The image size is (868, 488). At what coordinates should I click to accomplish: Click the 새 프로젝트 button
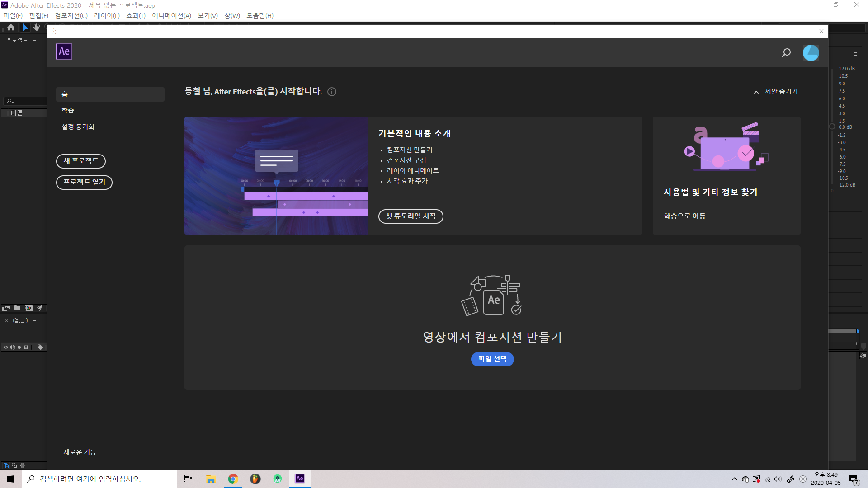click(x=81, y=161)
